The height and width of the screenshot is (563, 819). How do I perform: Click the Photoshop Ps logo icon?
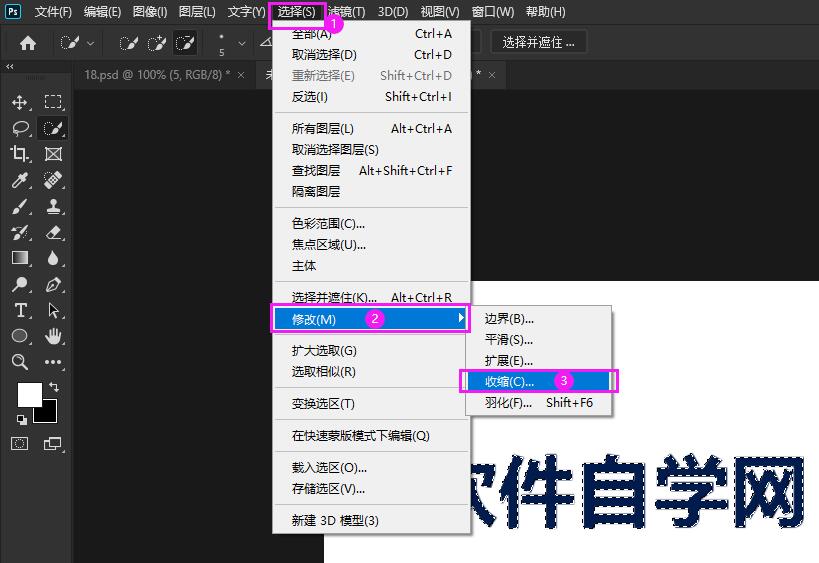tap(13, 11)
